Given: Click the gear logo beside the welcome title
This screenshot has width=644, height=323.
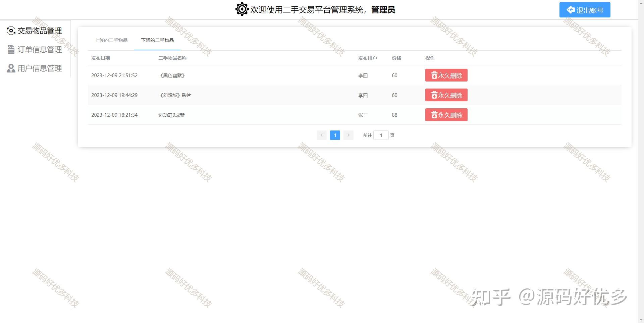Looking at the screenshot, I should (241, 9).
